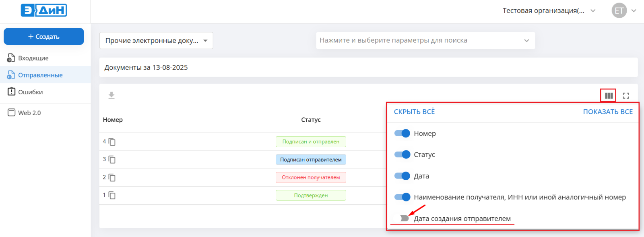
Task: Expand the search parameters dropdown
Action: tap(425, 41)
